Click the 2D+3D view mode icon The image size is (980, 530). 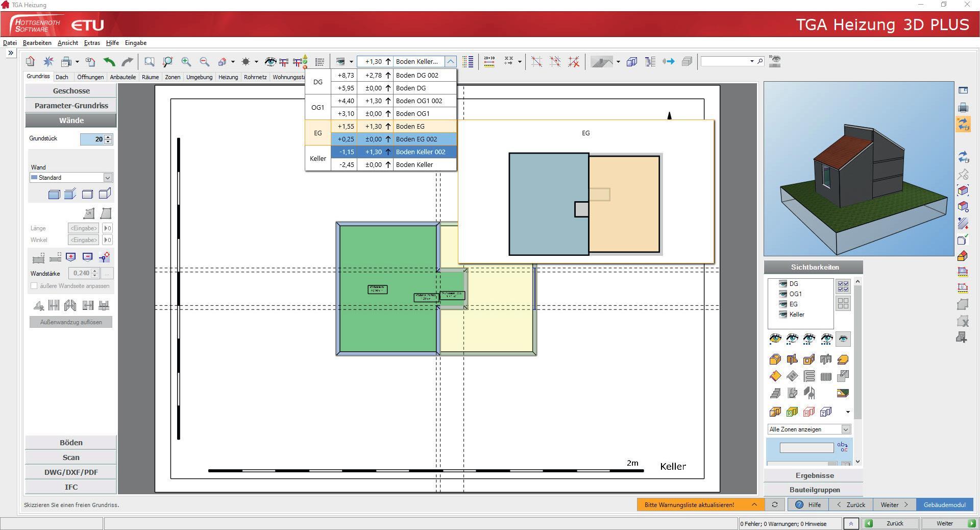pyautogui.click(x=489, y=62)
